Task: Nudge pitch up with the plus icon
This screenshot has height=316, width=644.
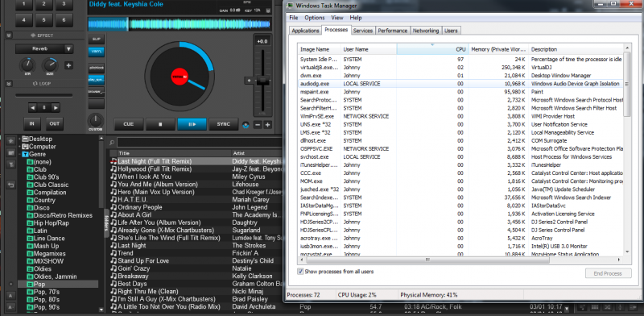Action: coord(267,125)
